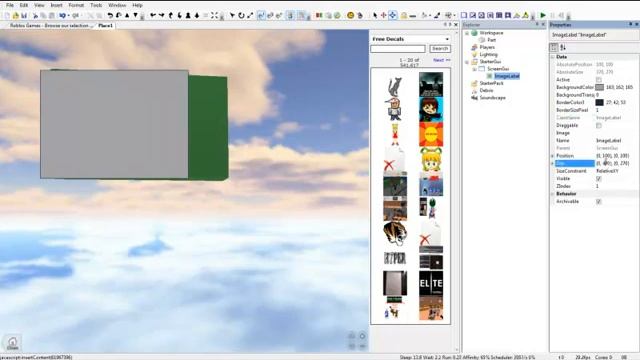This screenshot has height=360, width=640.
Task: Open the Window menu
Action: pyautogui.click(x=117, y=5)
